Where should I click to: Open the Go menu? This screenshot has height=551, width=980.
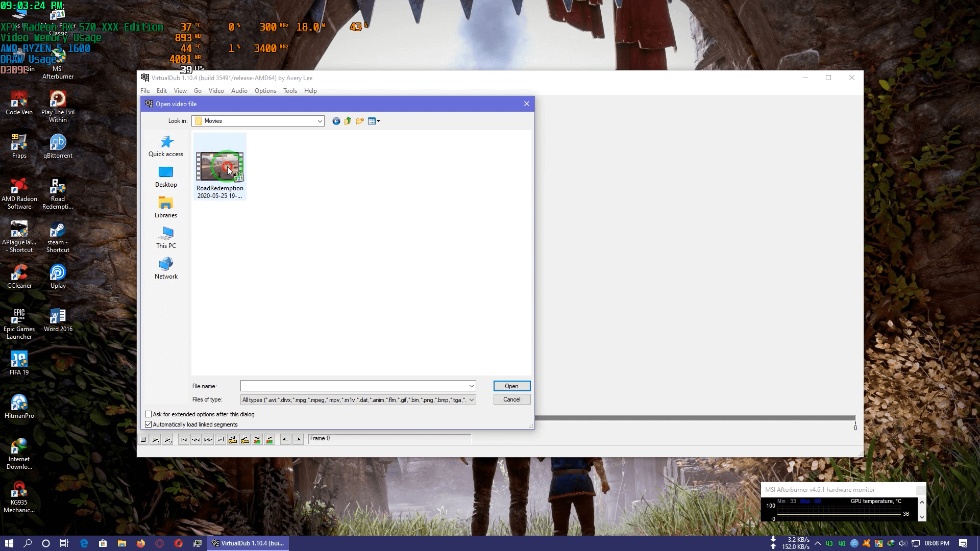point(198,91)
